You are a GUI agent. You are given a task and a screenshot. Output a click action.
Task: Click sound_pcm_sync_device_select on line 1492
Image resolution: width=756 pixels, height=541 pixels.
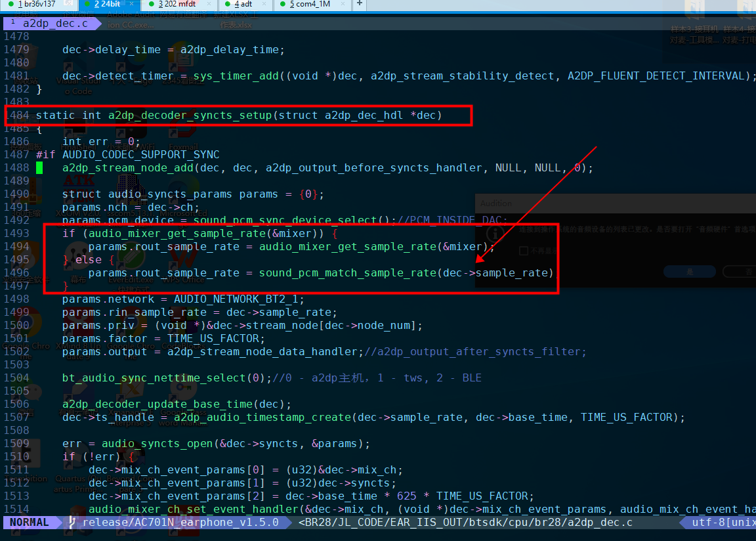pos(285,221)
